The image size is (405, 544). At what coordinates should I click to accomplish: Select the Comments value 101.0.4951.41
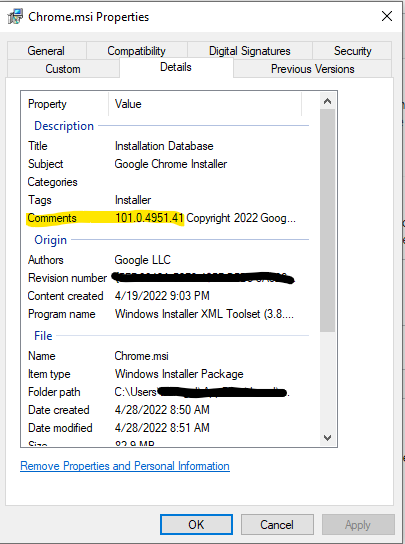coord(149,218)
